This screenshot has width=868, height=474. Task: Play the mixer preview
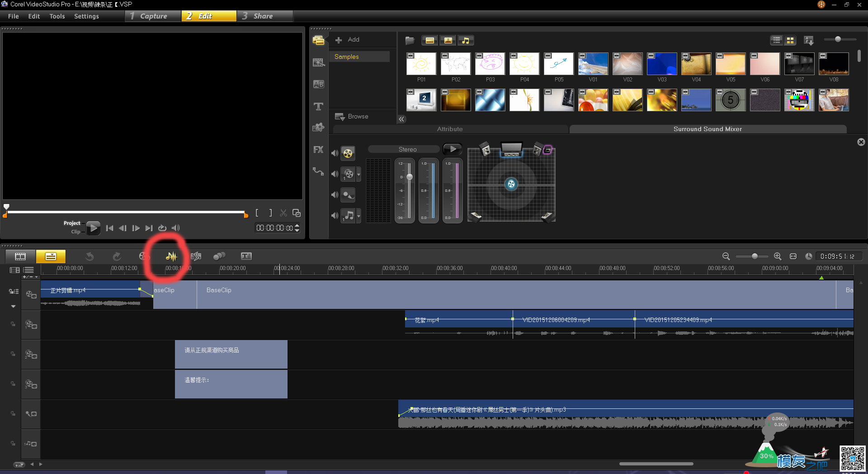(452, 149)
